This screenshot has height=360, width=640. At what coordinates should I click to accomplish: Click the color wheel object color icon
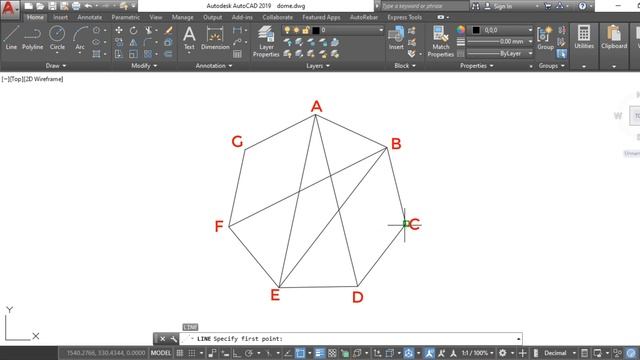(460, 30)
